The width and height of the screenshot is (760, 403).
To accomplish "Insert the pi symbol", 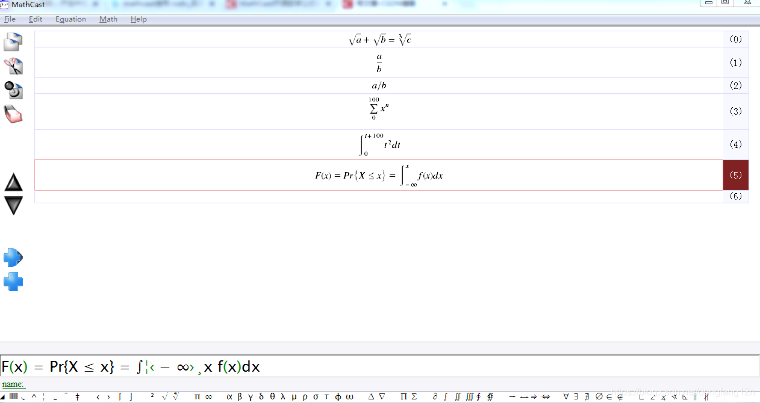I will (x=197, y=397).
